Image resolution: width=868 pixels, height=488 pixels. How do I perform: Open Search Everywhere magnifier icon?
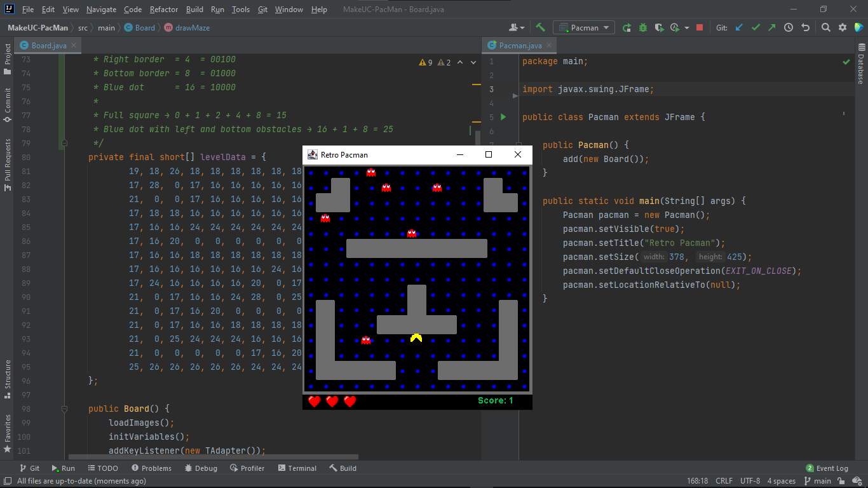tap(826, 27)
